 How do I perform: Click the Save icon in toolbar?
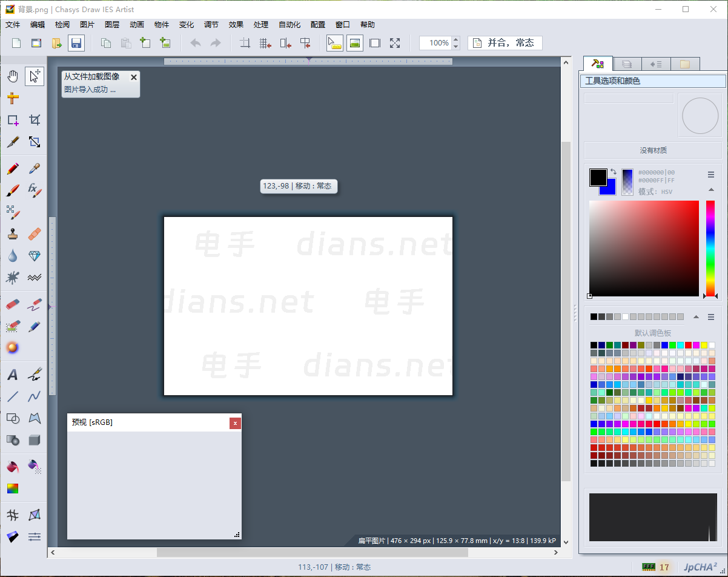(x=76, y=43)
